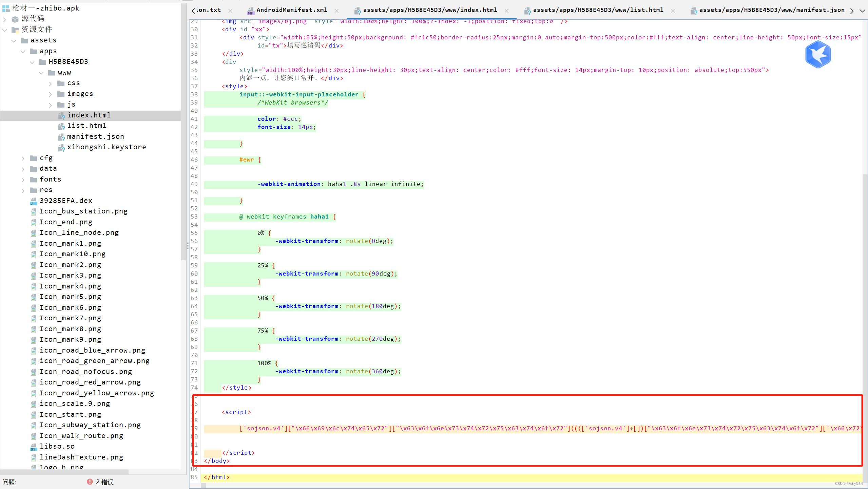
Task: Expand the css folder node
Action: tap(51, 83)
